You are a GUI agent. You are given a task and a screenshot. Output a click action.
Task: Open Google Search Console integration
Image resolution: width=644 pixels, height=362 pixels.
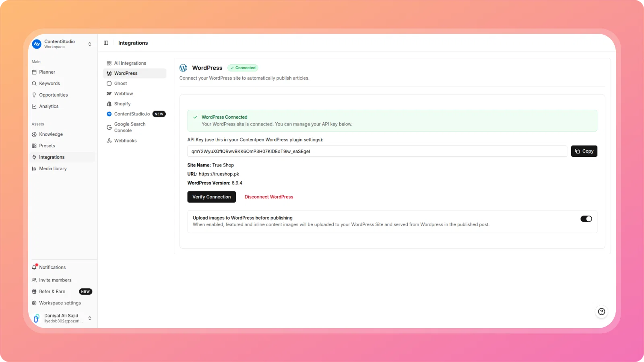pos(134,128)
